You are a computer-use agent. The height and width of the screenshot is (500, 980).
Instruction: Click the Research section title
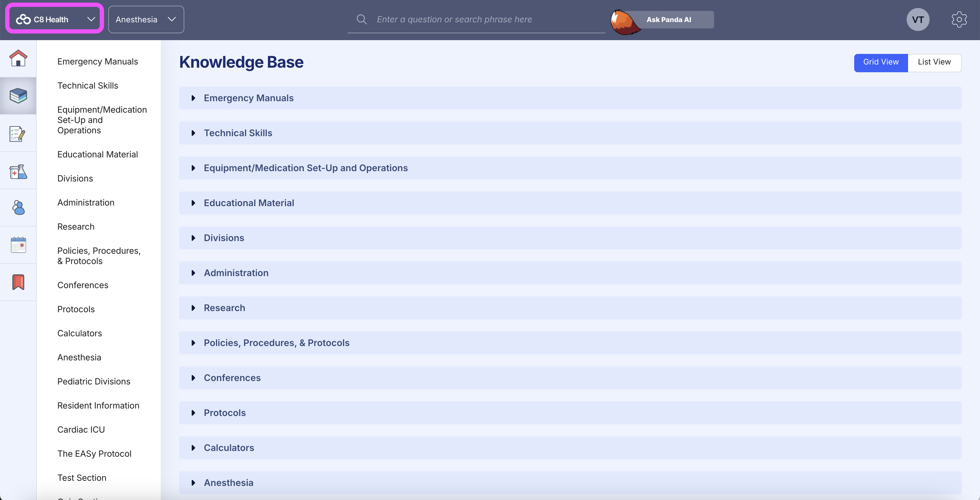pyautogui.click(x=224, y=308)
